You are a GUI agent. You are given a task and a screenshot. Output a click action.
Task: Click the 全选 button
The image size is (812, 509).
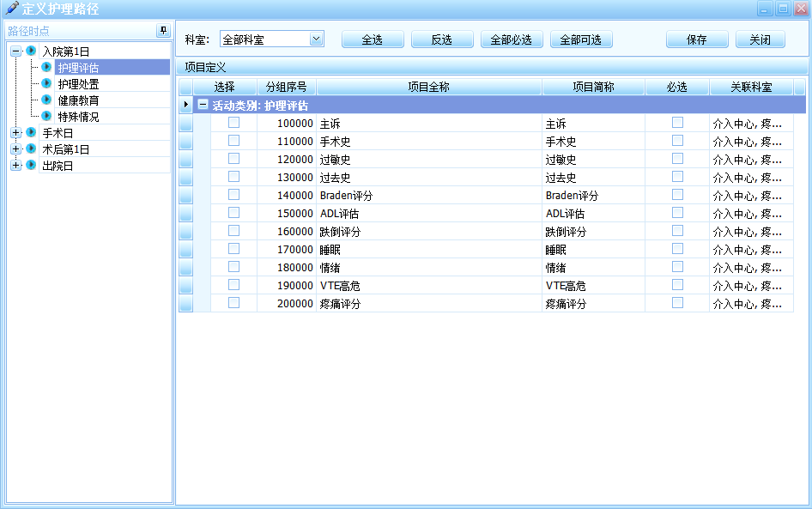point(372,40)
